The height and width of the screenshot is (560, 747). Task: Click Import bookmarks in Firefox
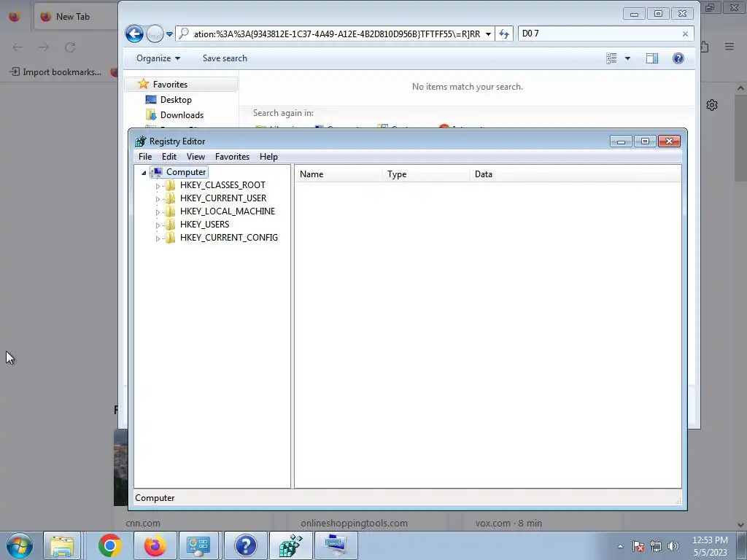(x=55, y=72)
